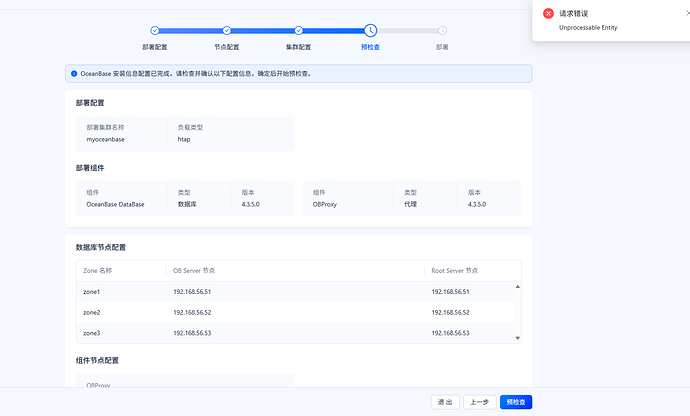The image size is (690, 416).
Task: Click the 退出 button
Action: point(445,402)
